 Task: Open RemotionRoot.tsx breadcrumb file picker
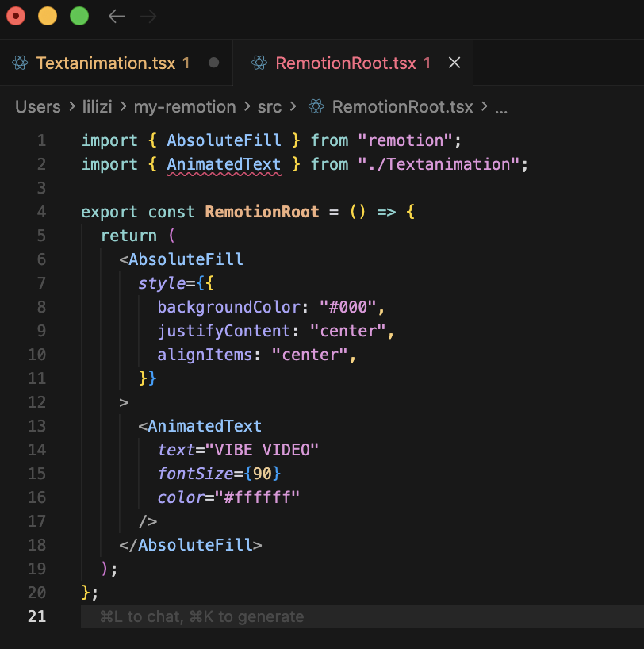[402, 107]
